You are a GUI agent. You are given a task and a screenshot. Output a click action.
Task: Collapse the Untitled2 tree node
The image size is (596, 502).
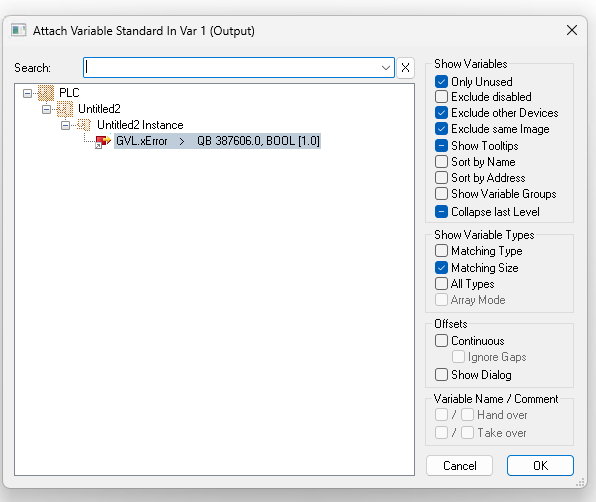46,109
